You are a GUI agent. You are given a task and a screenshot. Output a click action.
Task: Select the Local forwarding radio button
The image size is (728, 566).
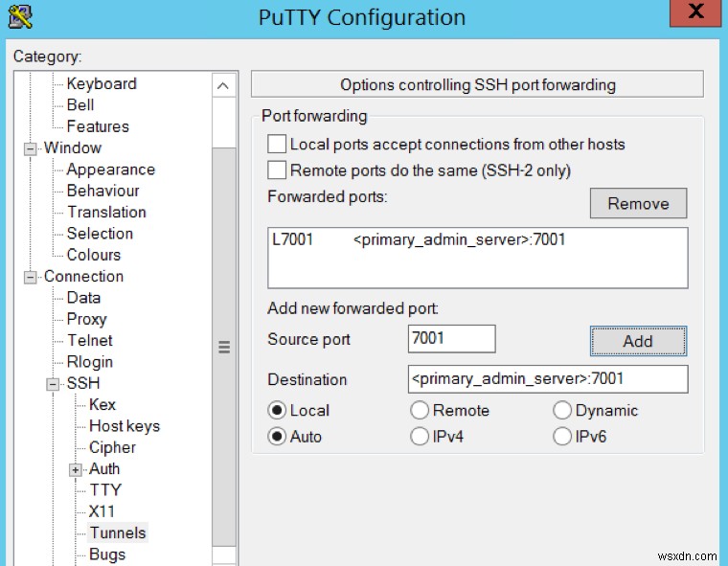tap(277, 411)
